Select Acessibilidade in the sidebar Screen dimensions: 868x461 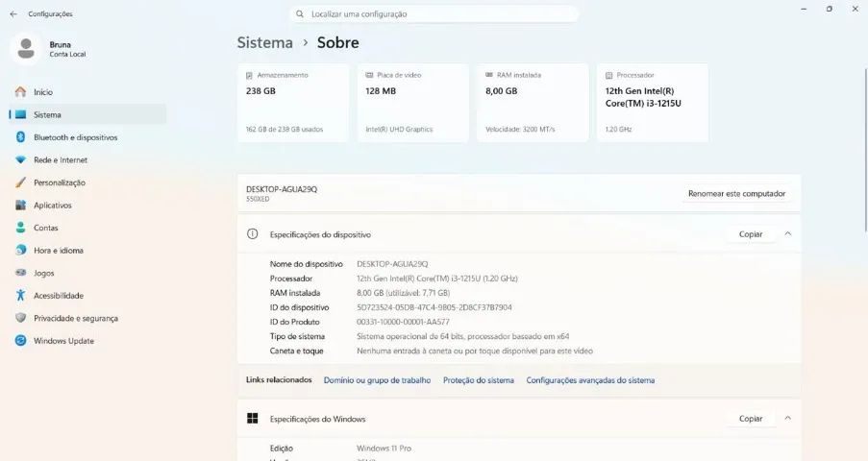(87, 296)
